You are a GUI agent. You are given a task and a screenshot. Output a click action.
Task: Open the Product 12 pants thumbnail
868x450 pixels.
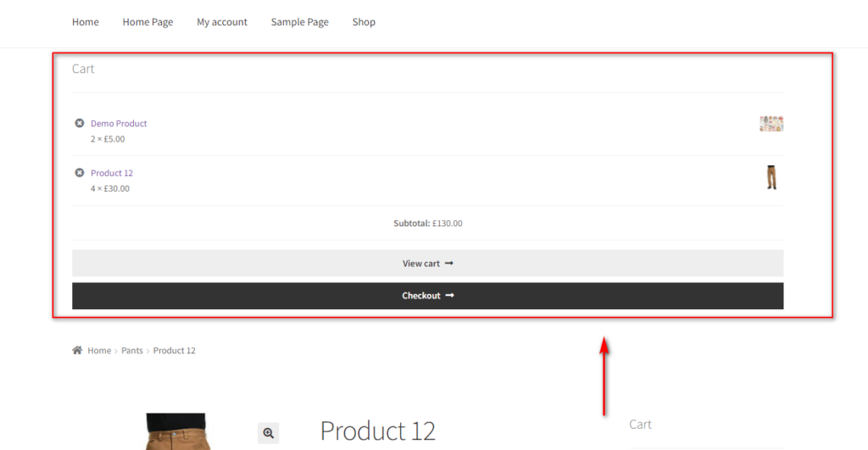click(x=771, y=178)
